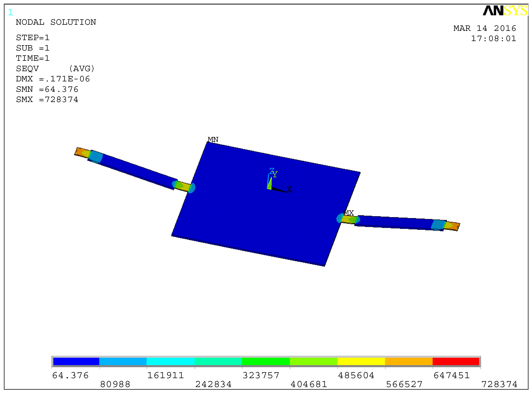Pick the pure green legend band
Viewport: 532px width, 393px height.
266,361
